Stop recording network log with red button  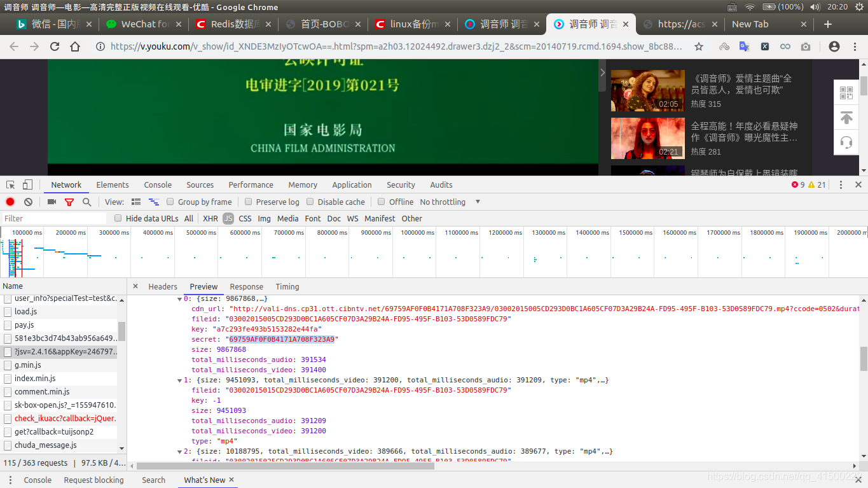tap(10, 202)
